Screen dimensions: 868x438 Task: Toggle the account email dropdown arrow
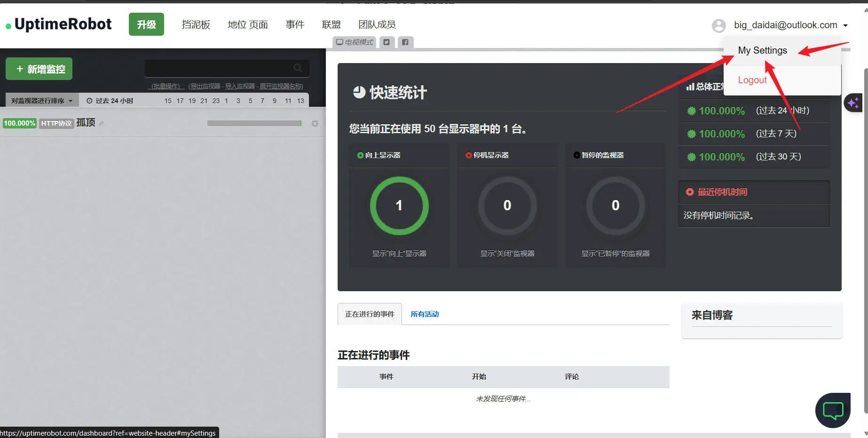point(845,25)
